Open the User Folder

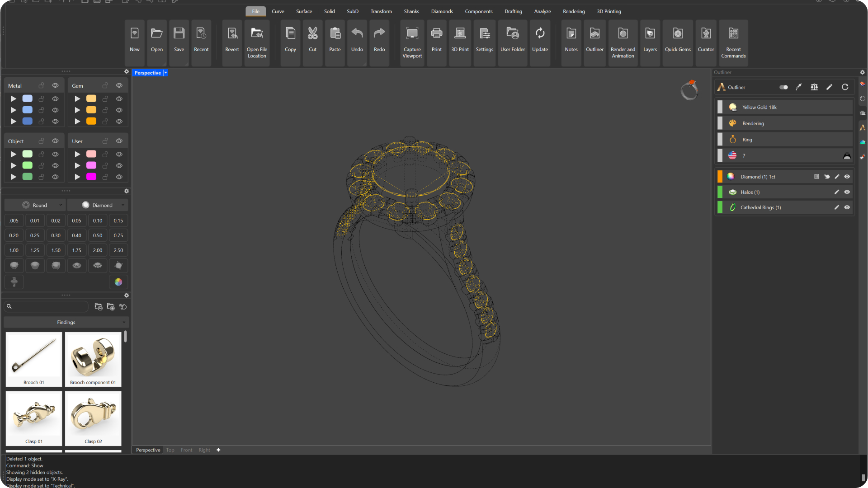(512, 42)
